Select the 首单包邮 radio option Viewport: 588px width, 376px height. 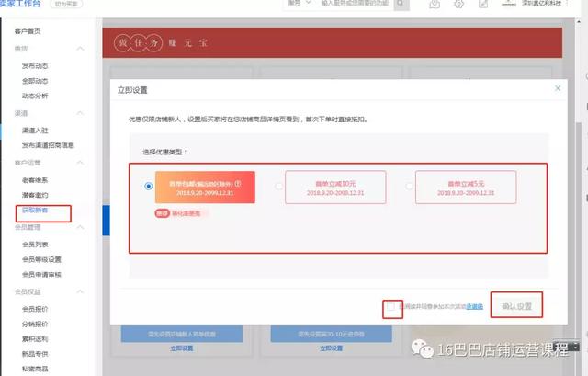[x=148, y=186]
